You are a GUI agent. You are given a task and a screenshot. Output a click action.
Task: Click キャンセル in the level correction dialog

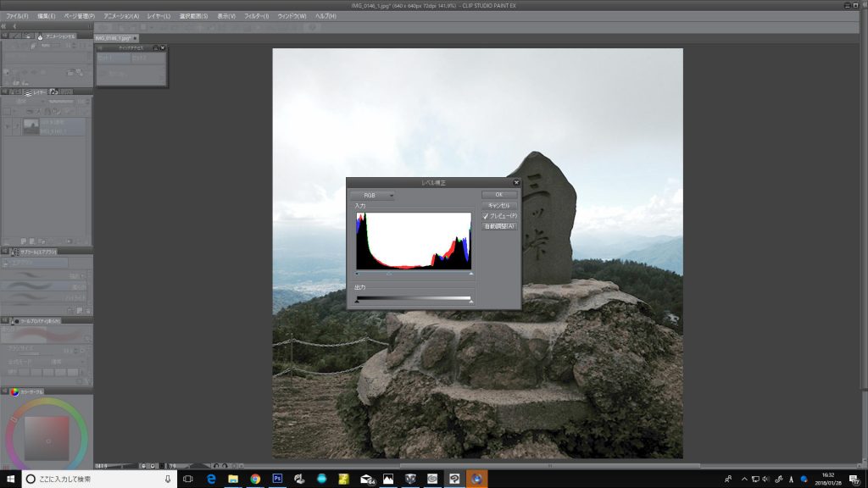(x=498, y=205)
